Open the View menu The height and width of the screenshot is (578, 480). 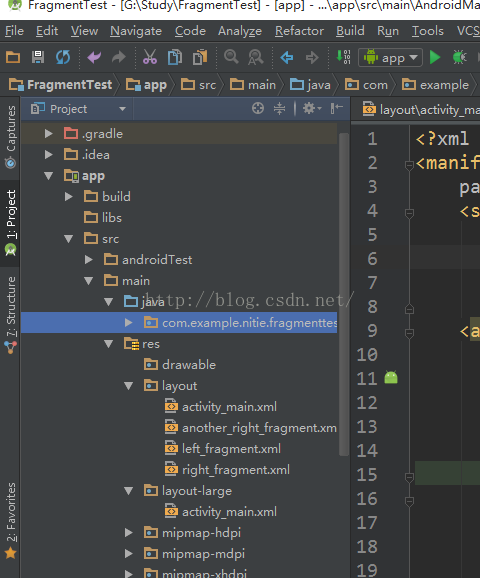click(84, 31)
